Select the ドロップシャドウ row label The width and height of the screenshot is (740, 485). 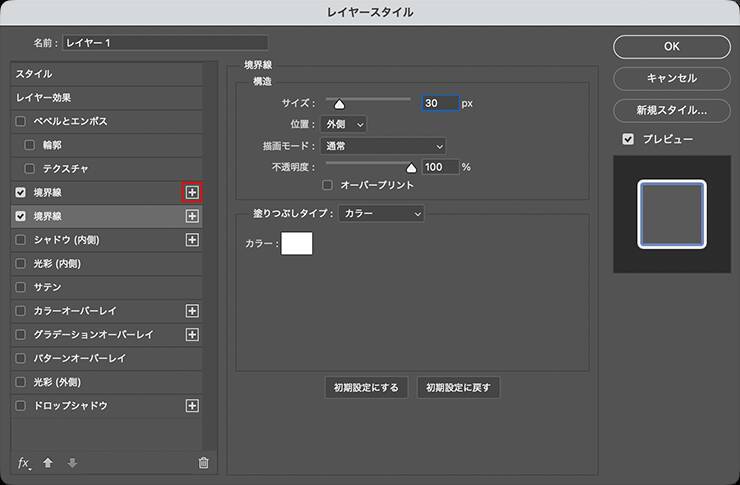[x=70, y=406]
